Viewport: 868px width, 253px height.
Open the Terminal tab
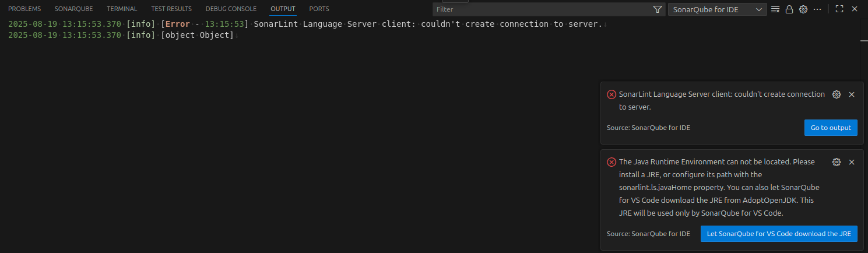coord(122,9)
